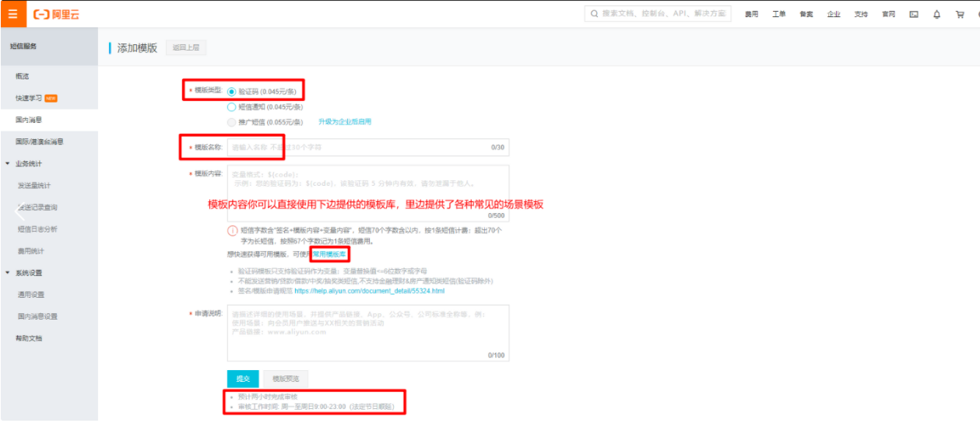This screenshot has width=980, height=423.
Task: Click the 模版内容 text area
Action: [368, 193]
